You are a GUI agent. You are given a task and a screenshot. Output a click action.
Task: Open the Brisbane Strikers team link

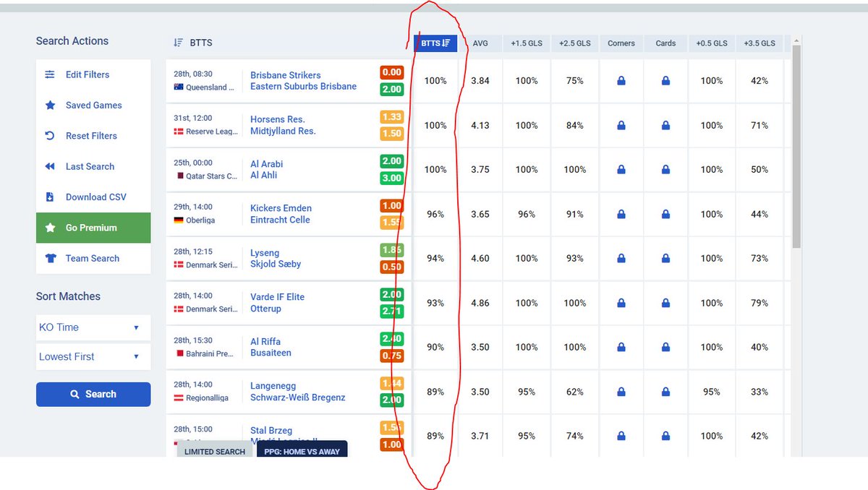pyautogui.click(x=285, y=75)
